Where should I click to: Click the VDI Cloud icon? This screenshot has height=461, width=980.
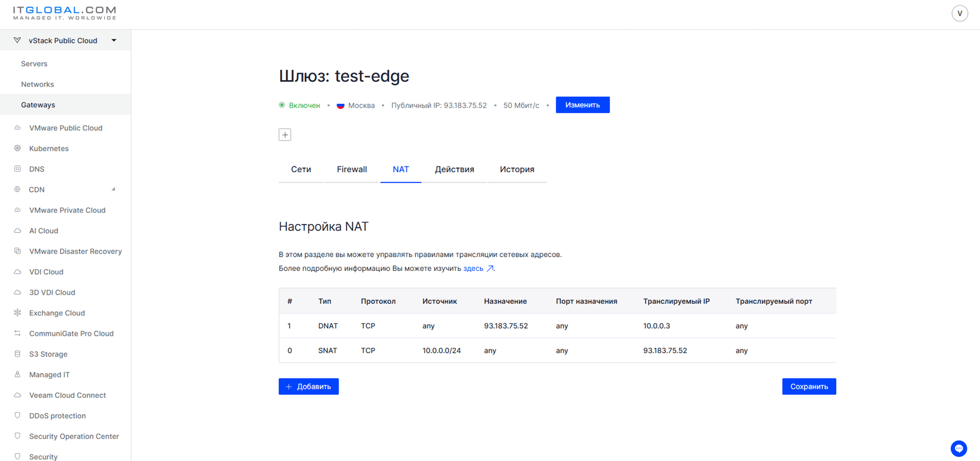point(18,272)
